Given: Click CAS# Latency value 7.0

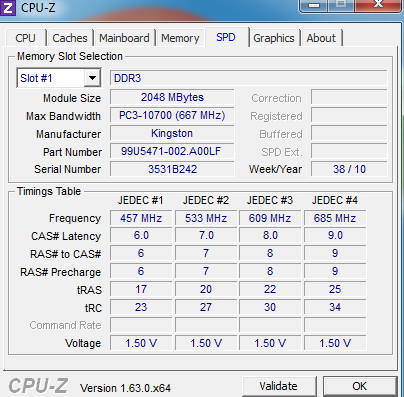Looking at the screenshot, I should click(206, 236).
